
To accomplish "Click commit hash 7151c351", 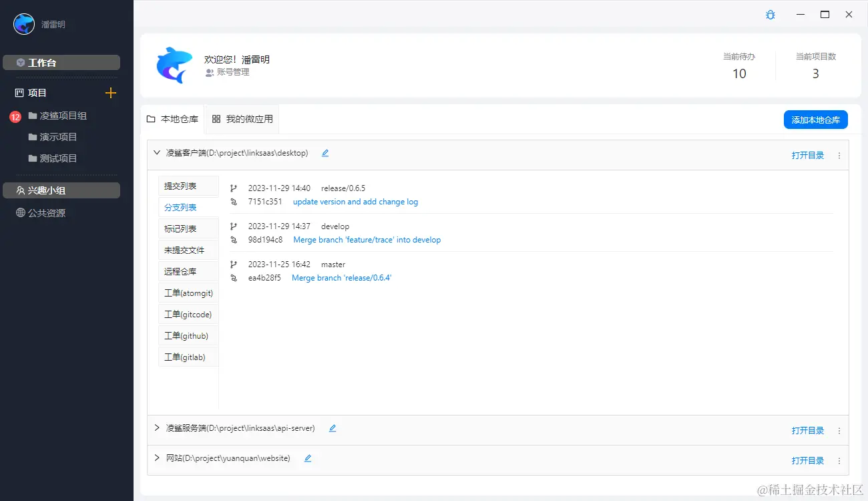I will [265, 202].
